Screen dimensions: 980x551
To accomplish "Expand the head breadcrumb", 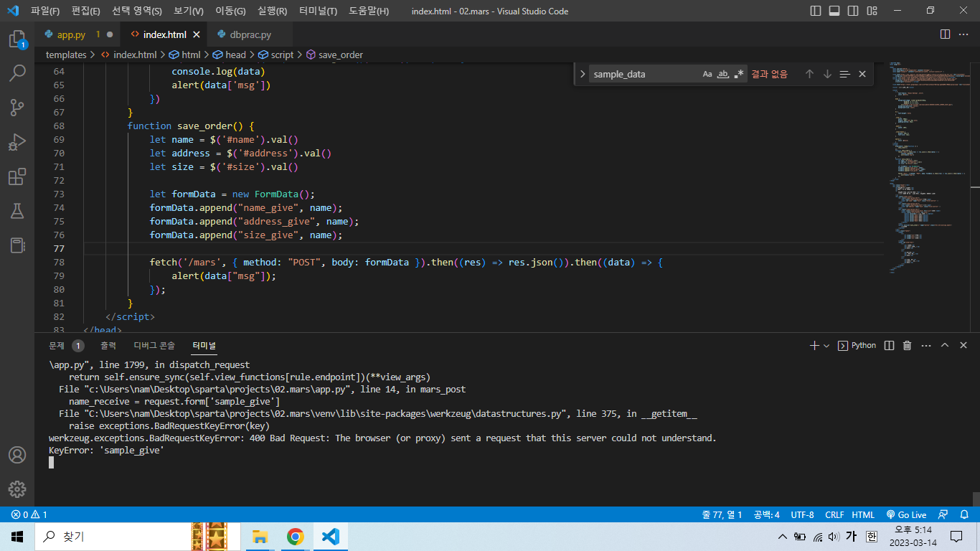I will point(229,55).
